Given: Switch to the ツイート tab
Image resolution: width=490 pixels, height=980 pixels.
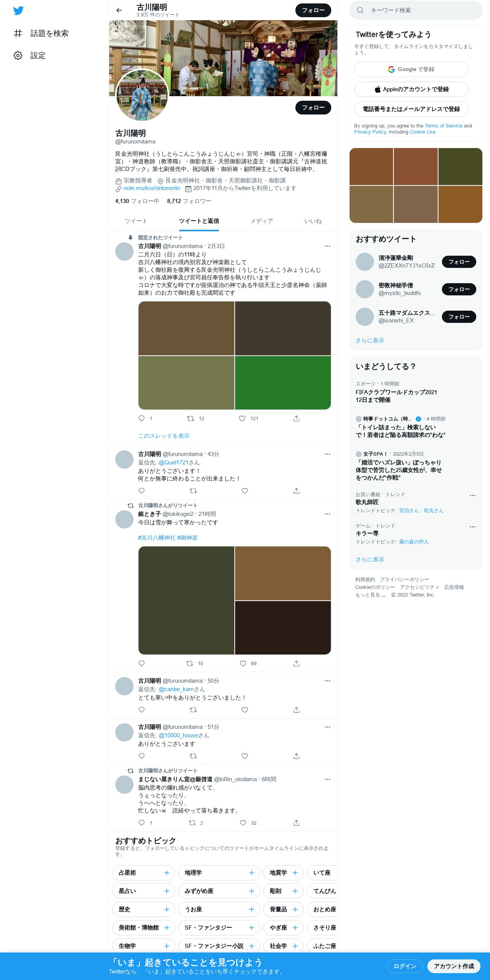Looking at the screenshot, I should [135, 221].
